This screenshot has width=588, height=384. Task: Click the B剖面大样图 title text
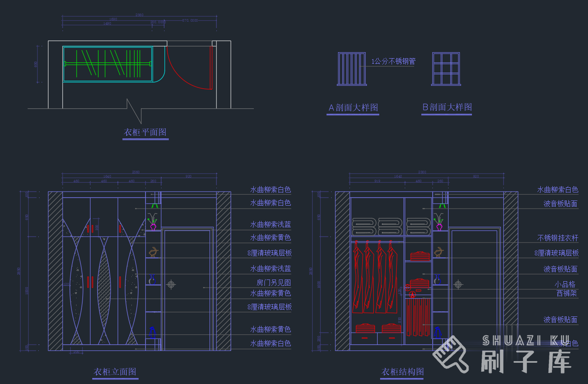point(447,107)
